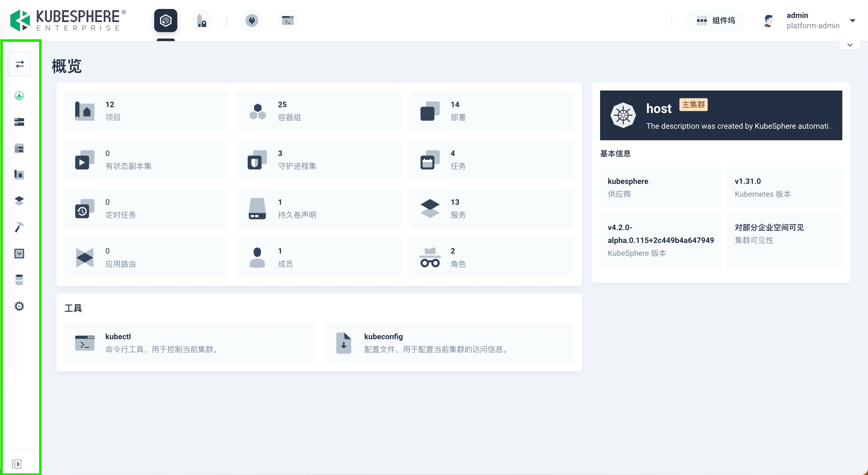Click the sidebar dropdown box icon

[x=19, y=254]
